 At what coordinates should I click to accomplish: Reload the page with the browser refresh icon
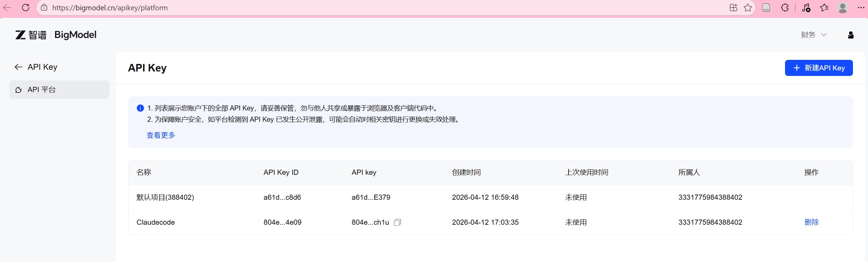pos(26,8)
